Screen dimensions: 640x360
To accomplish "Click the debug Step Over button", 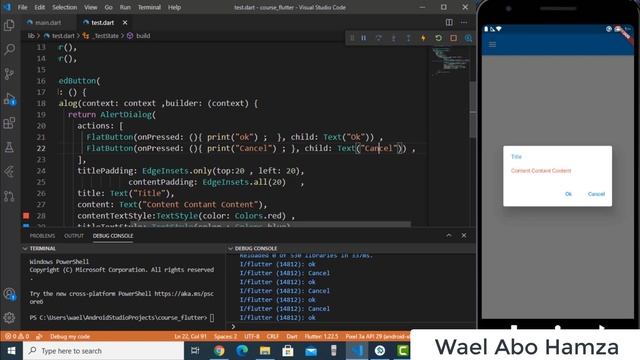I will [378, 38].
